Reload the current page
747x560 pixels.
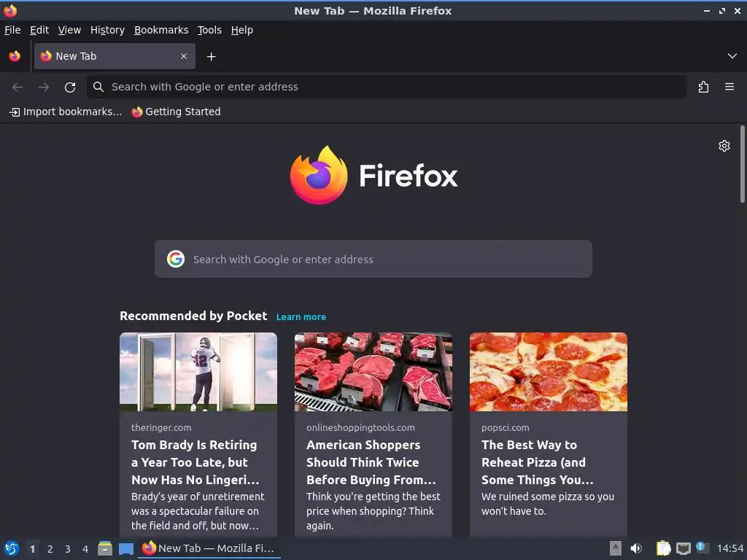click(70, 87)
